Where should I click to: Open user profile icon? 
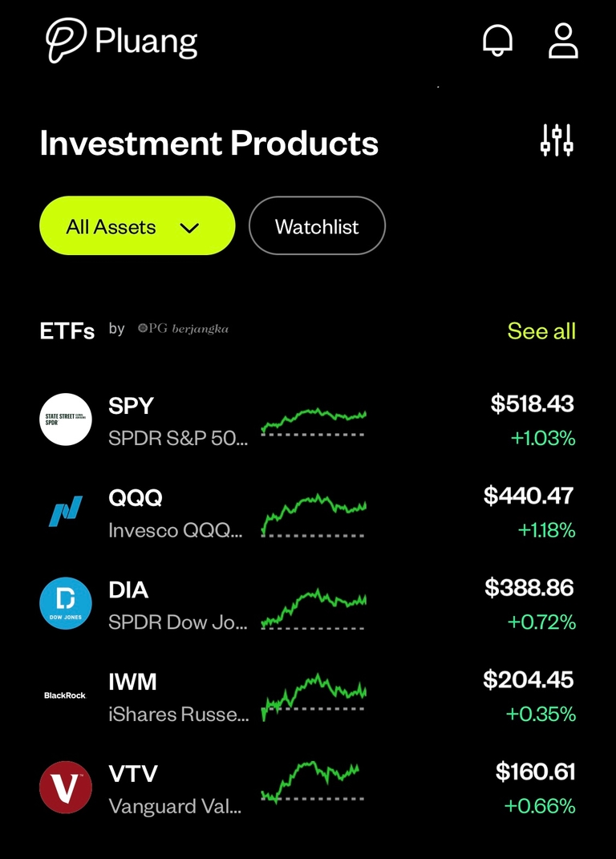(x=563, y=40)
